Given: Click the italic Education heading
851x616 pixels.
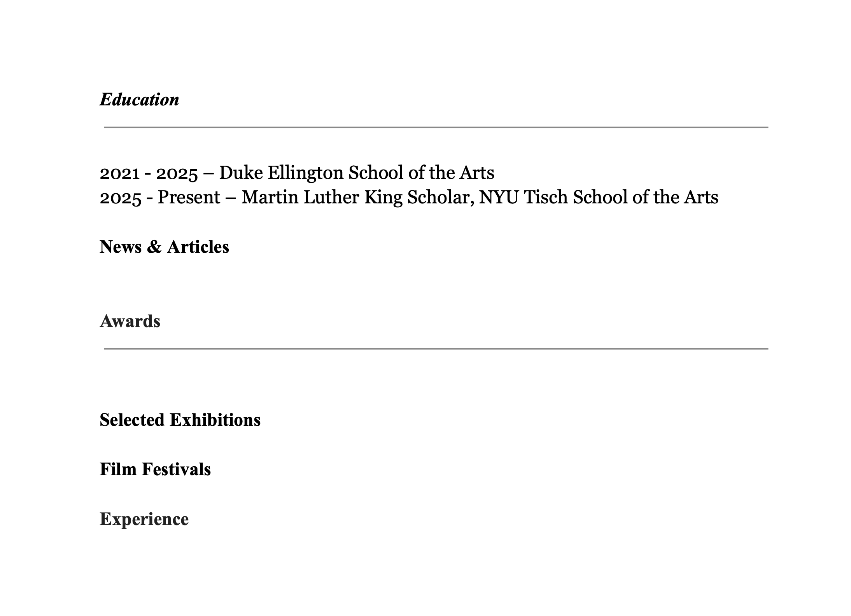Looking at the screenshot, I should click(139, 100).
